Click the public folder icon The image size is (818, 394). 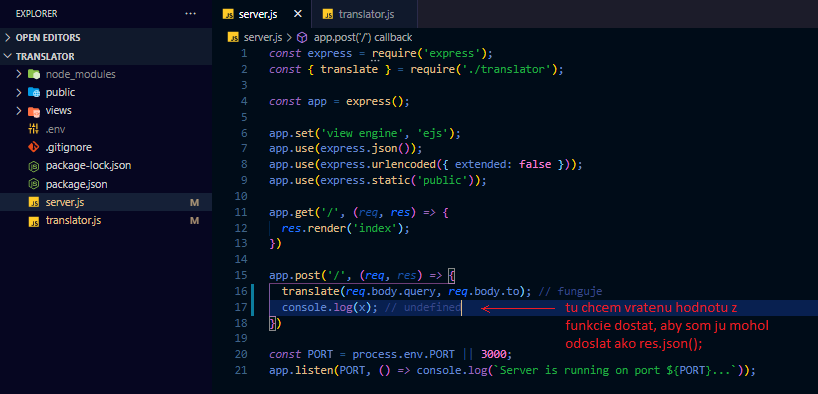tap(34, 92)
